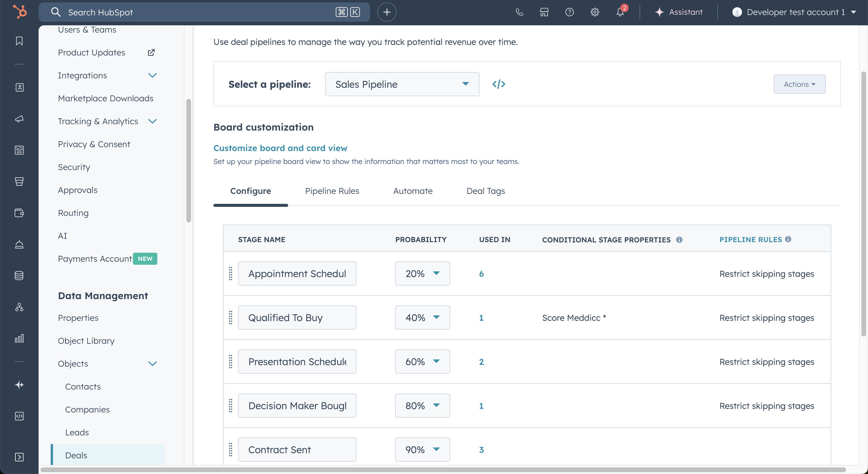Open the Assistant button
This screenshot has height=474, width=868.
[679, 12]
